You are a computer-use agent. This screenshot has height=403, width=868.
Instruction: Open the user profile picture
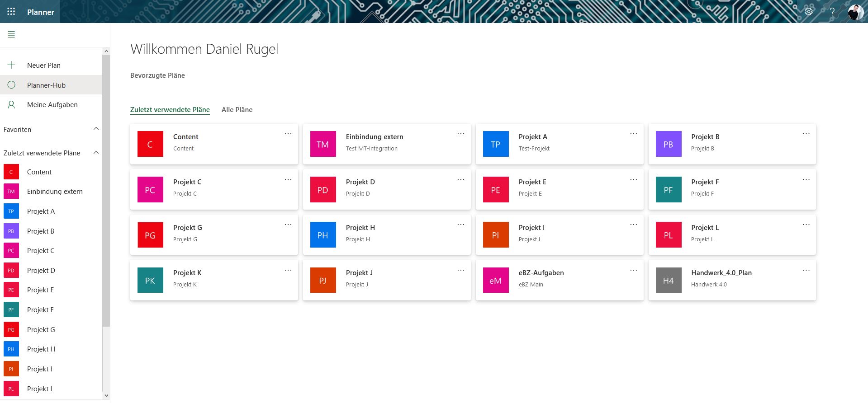click(855, 12)
